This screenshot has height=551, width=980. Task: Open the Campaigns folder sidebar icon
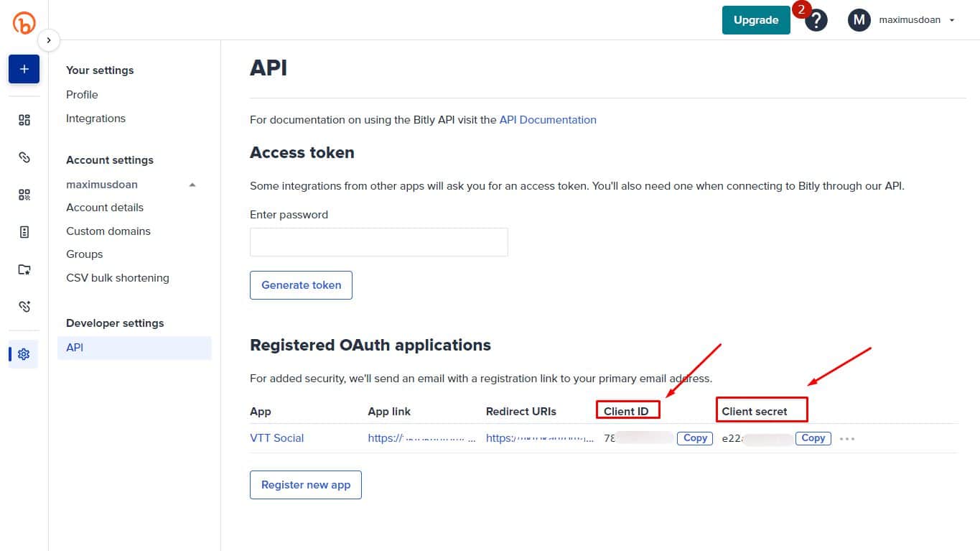[24, 269]
